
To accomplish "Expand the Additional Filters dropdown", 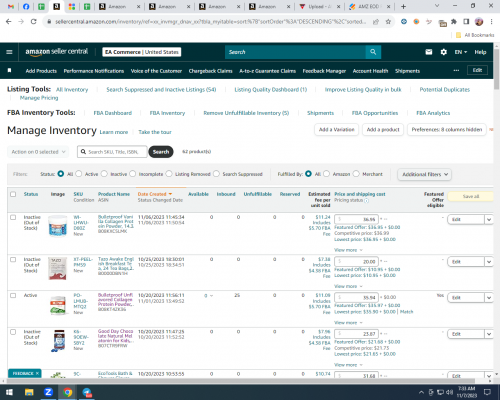I will click(x=424, y=174).
